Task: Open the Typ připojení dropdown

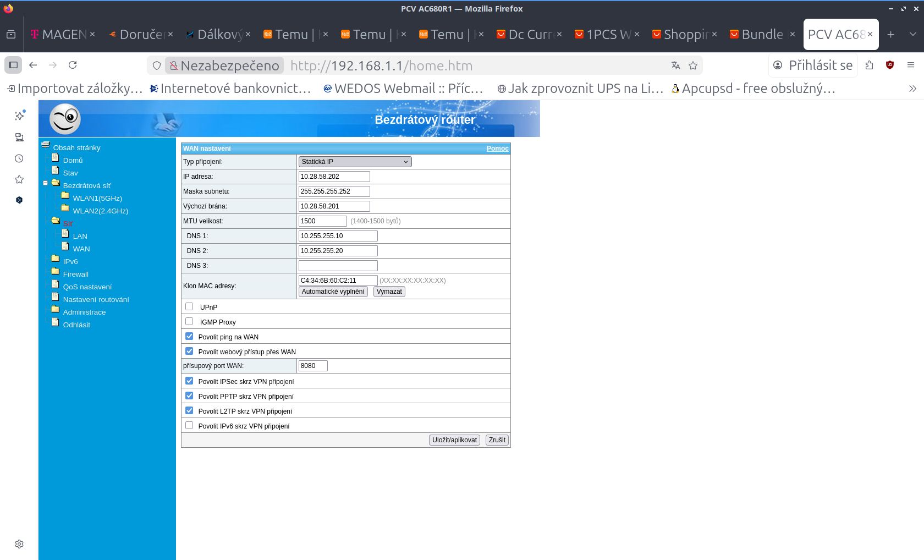Action: click(x=355, y=162)
